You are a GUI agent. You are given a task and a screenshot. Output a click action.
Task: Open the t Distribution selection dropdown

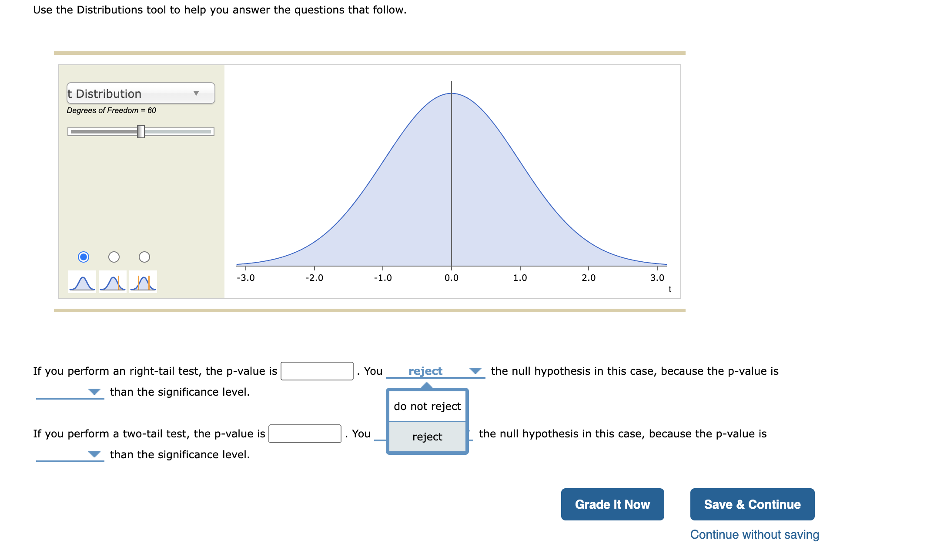coord(140,93)
